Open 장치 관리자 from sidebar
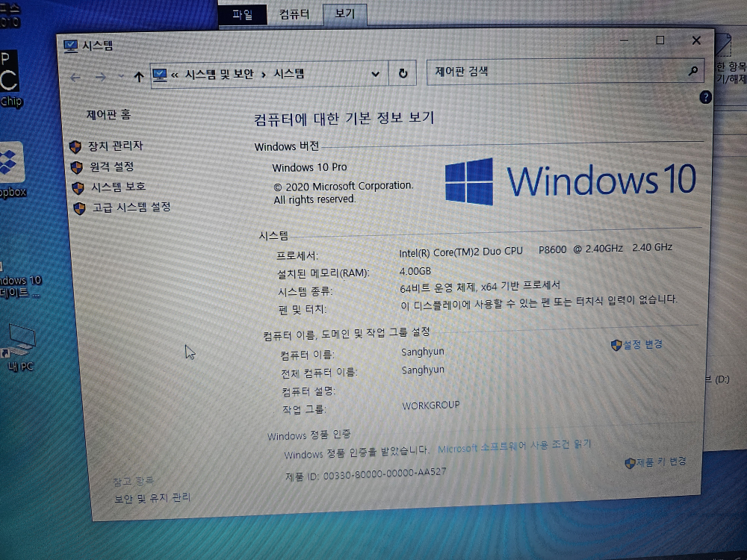The width and height of the screenshot is (747, 560). 114,146
